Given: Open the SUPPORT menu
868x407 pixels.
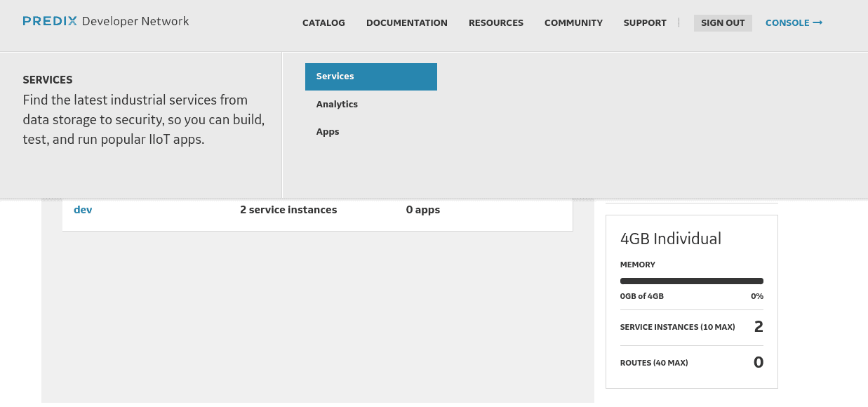Looking at the screenshot, I should click(x=644, y=22).
